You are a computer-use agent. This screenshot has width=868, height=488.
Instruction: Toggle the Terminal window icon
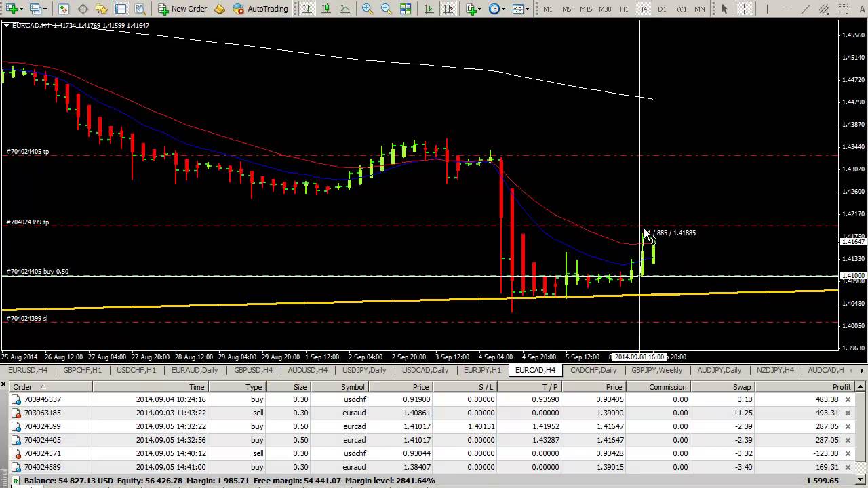click(x=121, y=9)
